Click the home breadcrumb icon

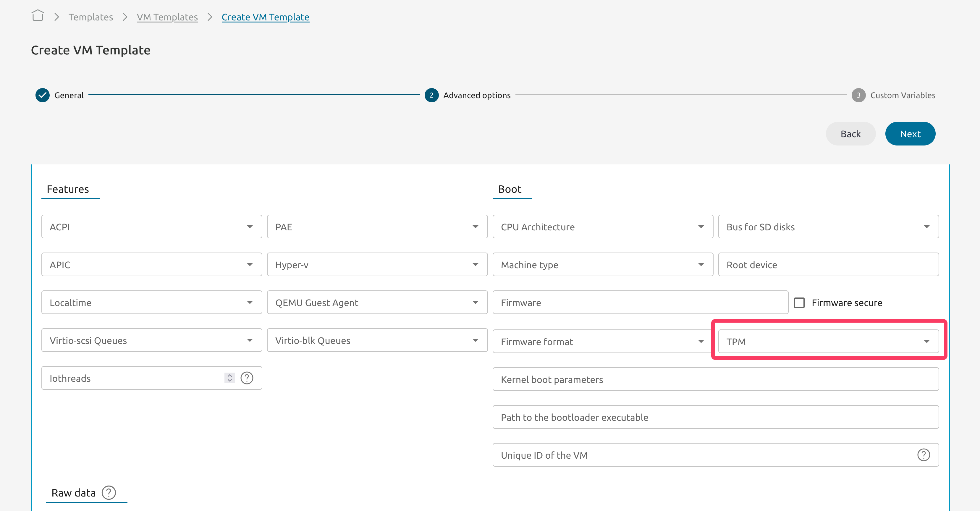[x=38, y=16]
